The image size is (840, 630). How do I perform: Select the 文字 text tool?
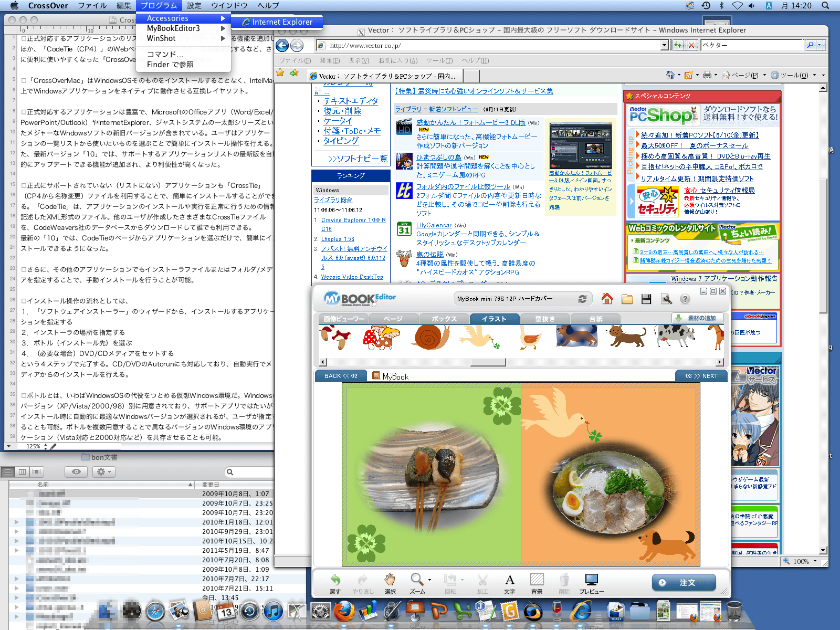(509, 583)
